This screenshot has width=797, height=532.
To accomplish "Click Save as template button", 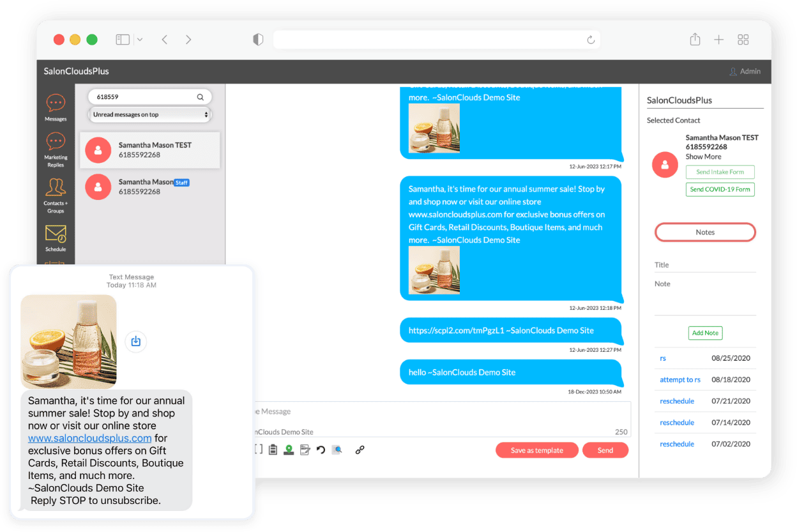I will tap(536, 450).
